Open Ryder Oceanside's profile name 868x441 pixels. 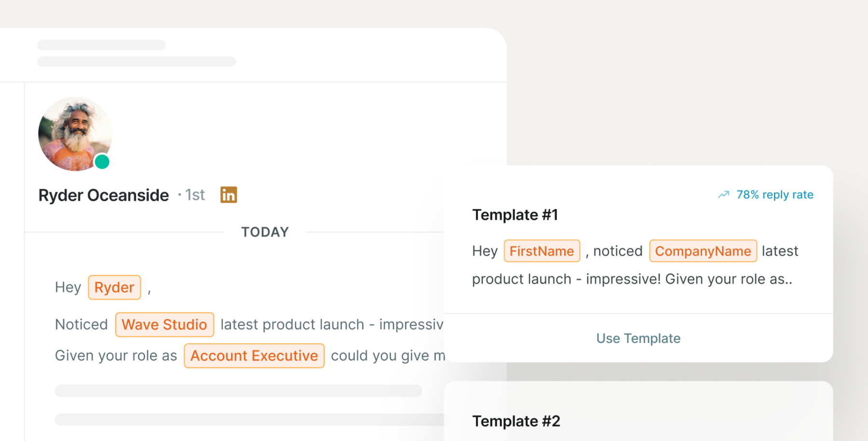103,195
